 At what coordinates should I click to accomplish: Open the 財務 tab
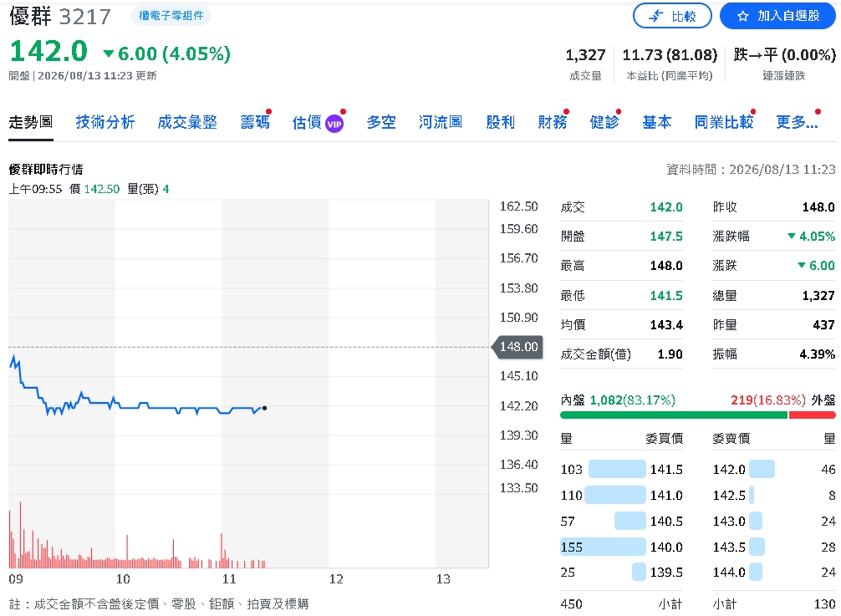click(x=553, y=122)
